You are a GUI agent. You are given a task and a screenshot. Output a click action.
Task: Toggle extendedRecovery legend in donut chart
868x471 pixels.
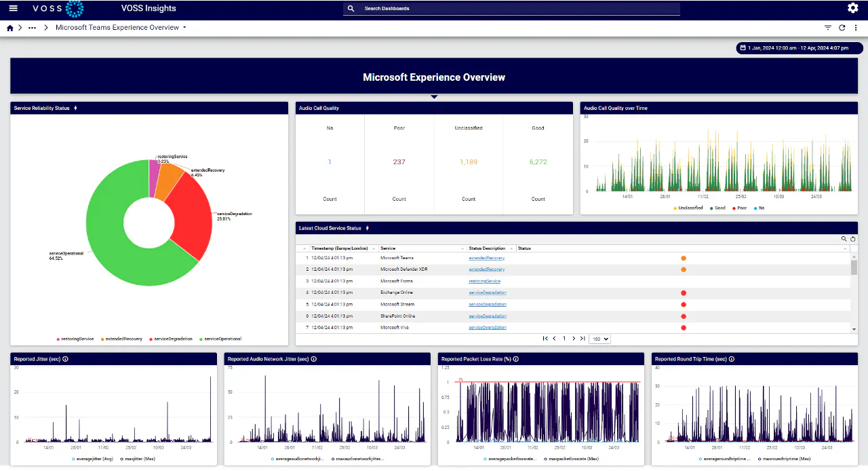123,339
